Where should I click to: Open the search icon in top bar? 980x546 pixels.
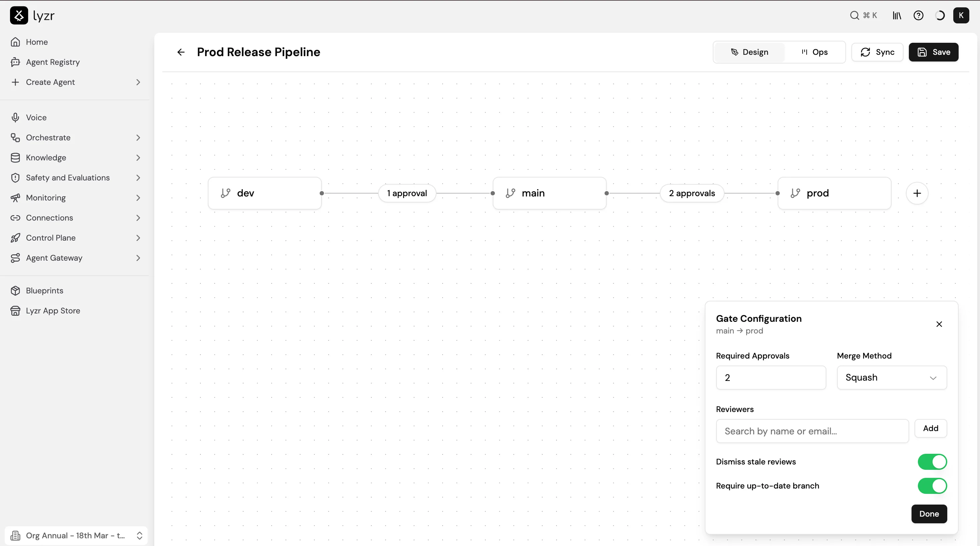pyautogui.click(x=854, y=15)
